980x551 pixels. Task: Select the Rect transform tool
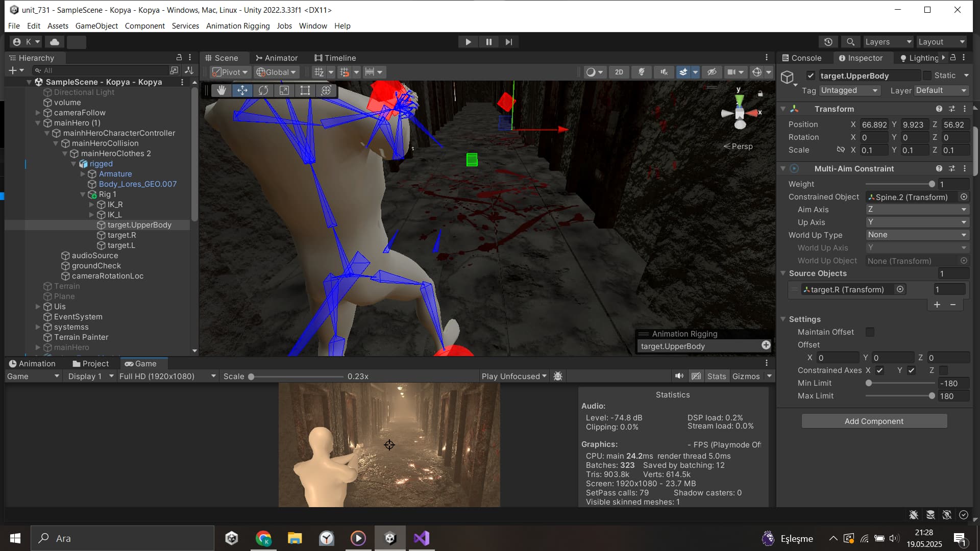click(305, 90)
